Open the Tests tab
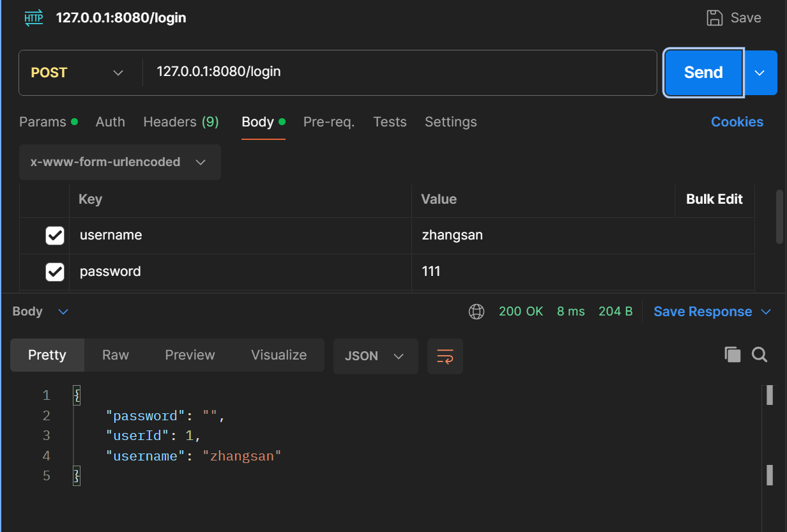 (390, 122)
